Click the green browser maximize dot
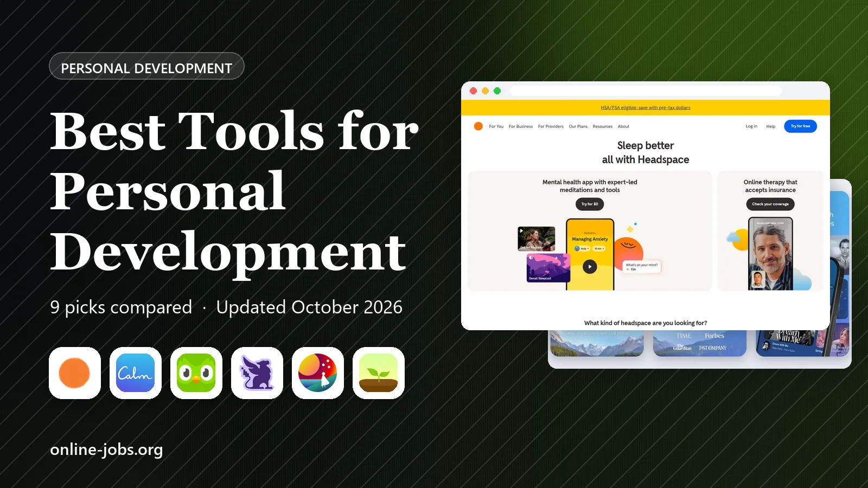Viewport: 868px width, 488px height. pos(497,91)
